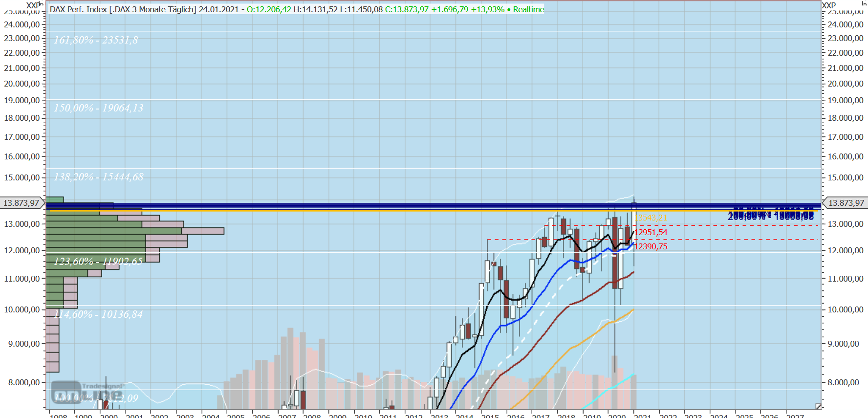Image resolution: width=868 pixels, height=418 pixels.
Task: Click the red 12951,54 price level label
Action: point(651,232)
